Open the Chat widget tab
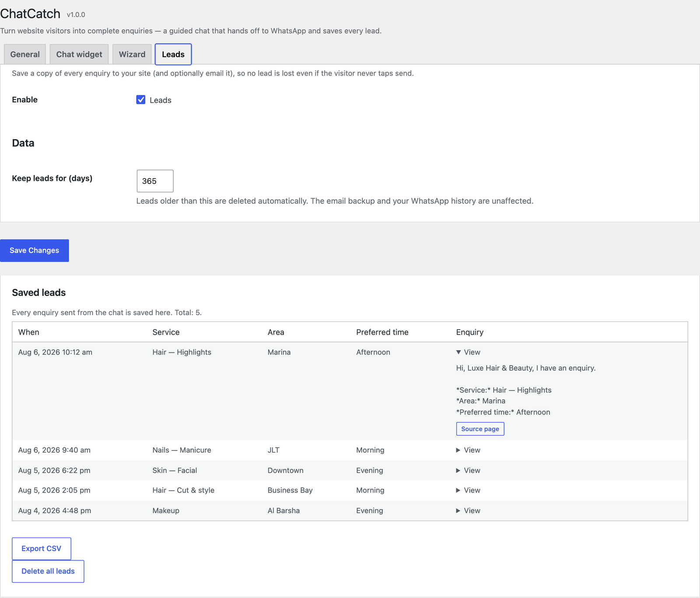Viewport: 700px width, 598px height. [x=79, y=54]
